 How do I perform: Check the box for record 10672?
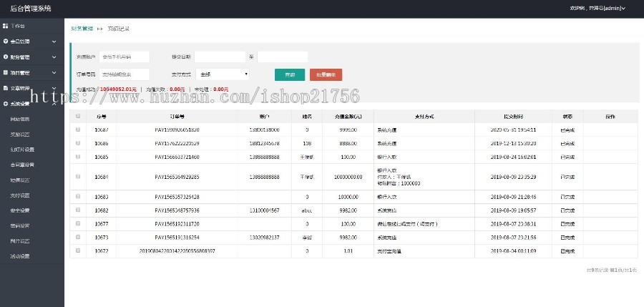tap(78, 250)
